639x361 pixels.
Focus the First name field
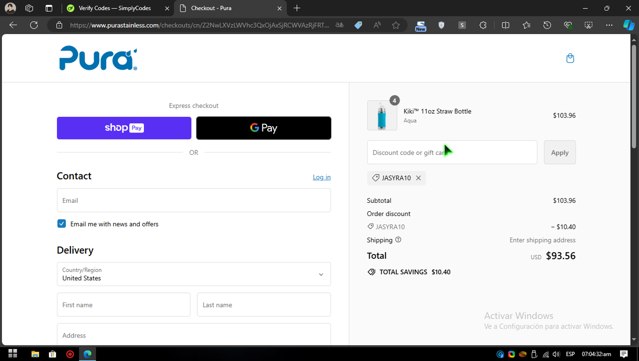click(x=123, y=304)
